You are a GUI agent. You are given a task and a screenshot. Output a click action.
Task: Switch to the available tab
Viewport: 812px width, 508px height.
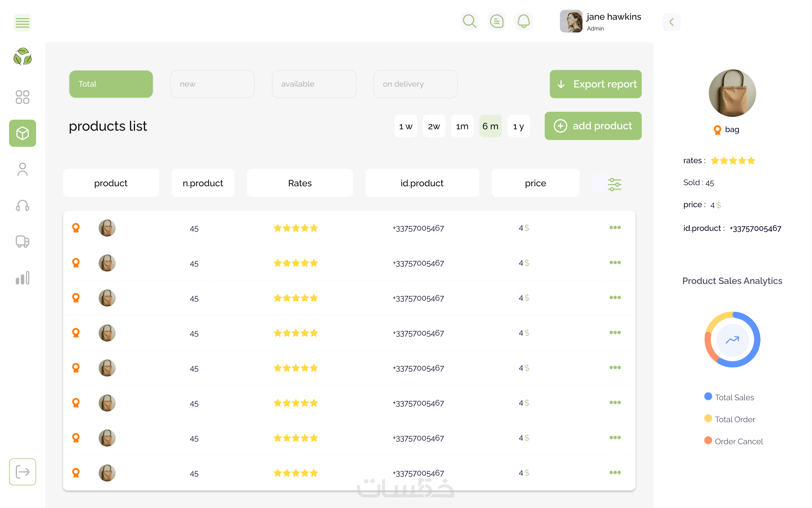314,84
